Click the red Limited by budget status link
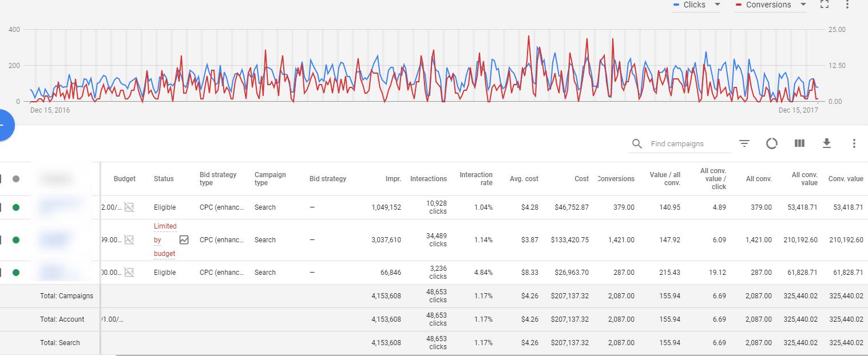 [x=165, y=240]
